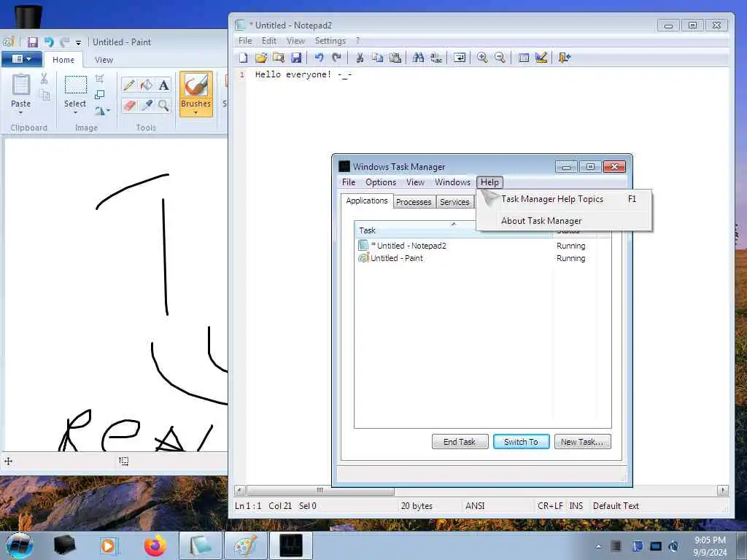This screenshot has width=747, height=560.
Task: Click the Paste clipboard icon in Paint
Action: click(x=21, y=85)
